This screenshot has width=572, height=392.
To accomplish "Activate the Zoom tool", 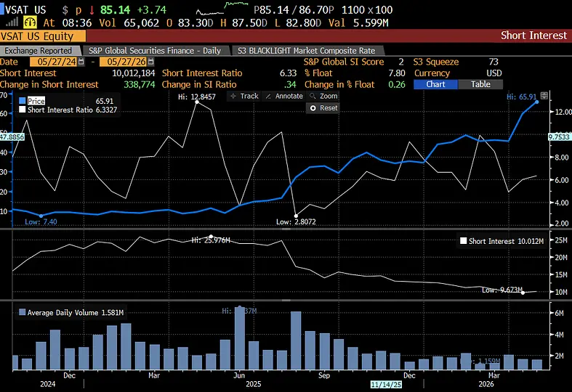I will 323,96.
